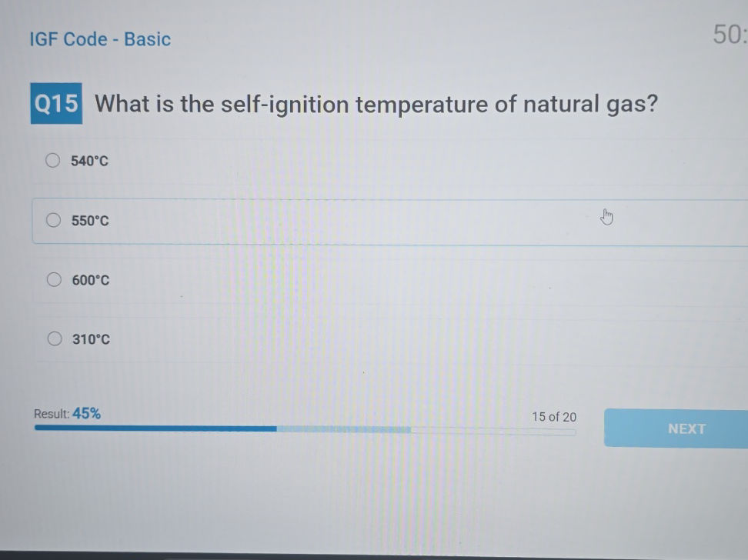Click the Result: 45% score label

click(67, 414)
